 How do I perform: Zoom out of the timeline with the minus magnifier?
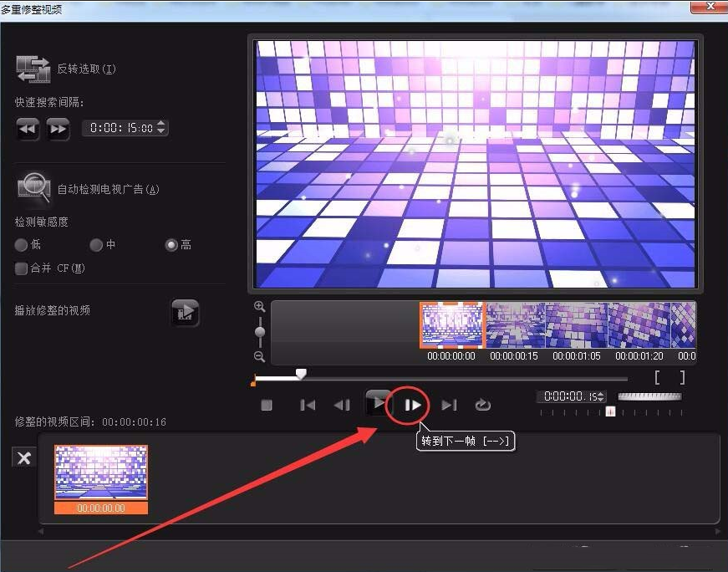pos(259,358)
